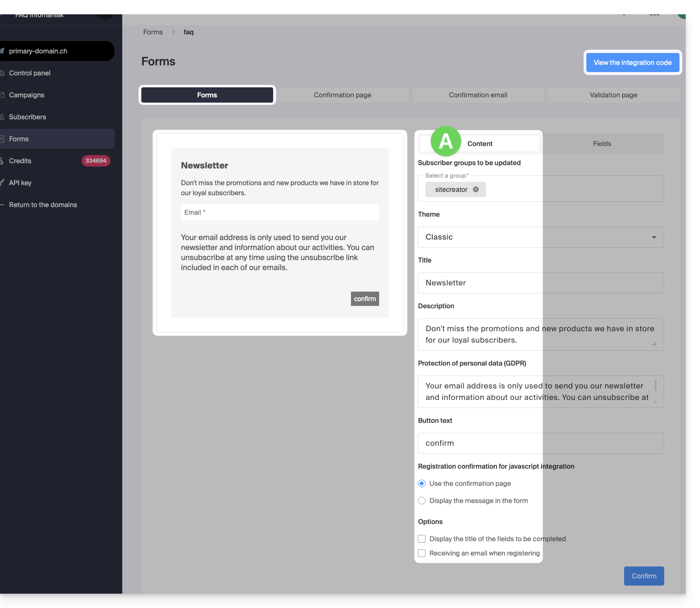Enable Receiving an email when registering
700x608 pixels.
pos(422,553)
